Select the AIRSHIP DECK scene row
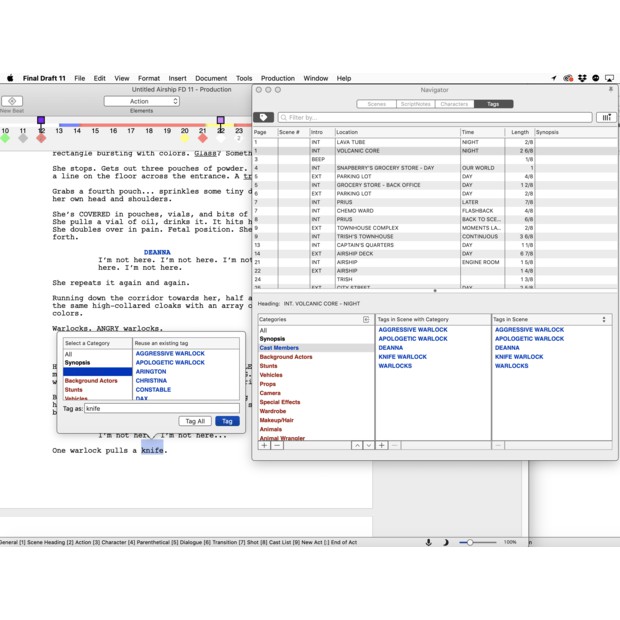 435,253
